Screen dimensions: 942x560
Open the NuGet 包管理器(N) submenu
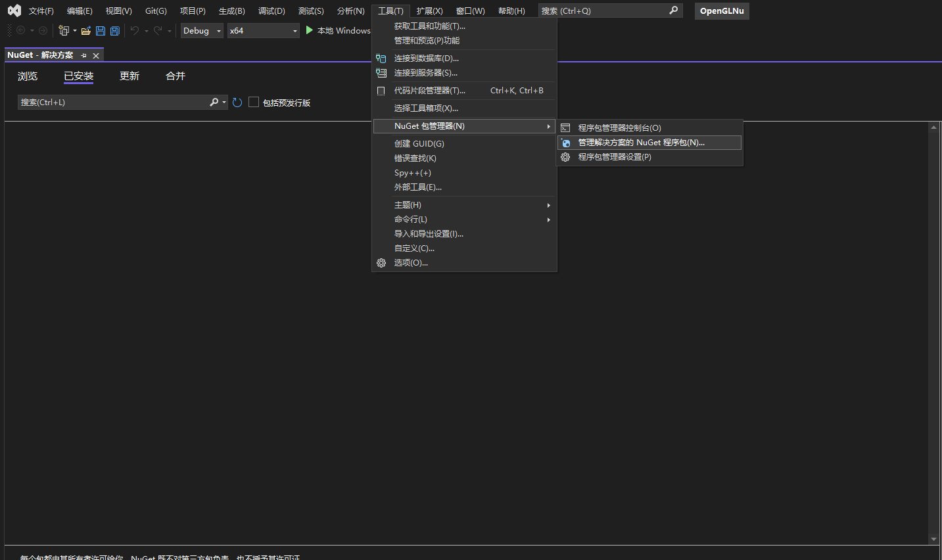coord(464,126)
